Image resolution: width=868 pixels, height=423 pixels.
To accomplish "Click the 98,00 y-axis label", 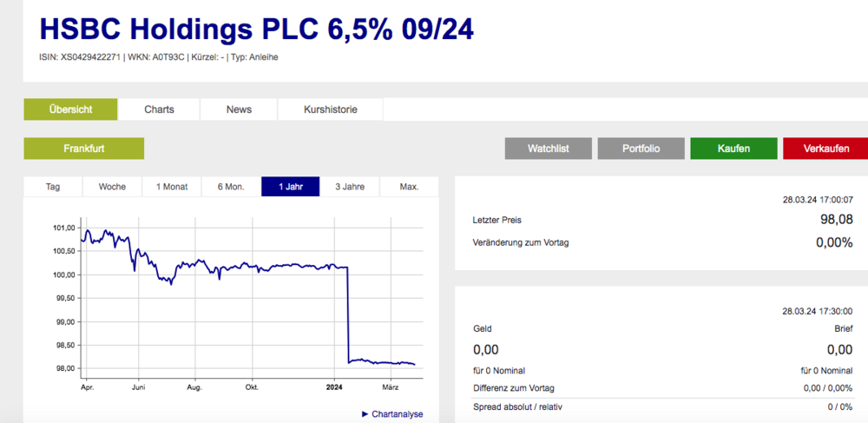I will click(x=65, y=369).
